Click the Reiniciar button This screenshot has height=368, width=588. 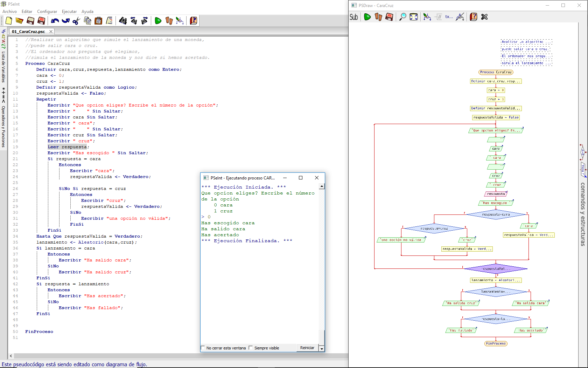coord(307,348)
